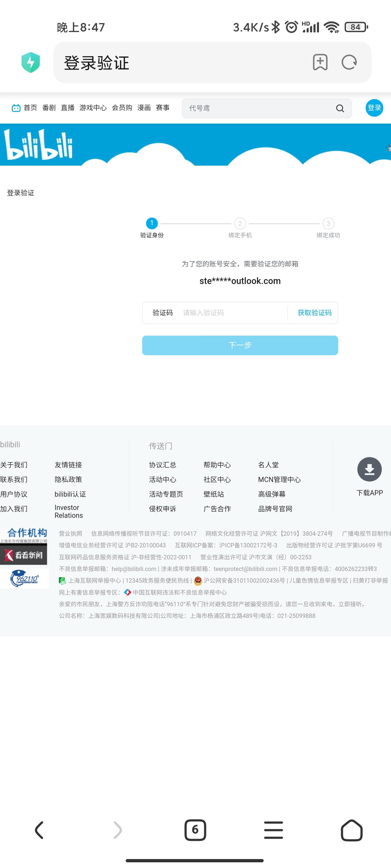This screenshot has height=868, width=391.
Task: Reload the page with the refresh icon
Action: tap(349, 62)
